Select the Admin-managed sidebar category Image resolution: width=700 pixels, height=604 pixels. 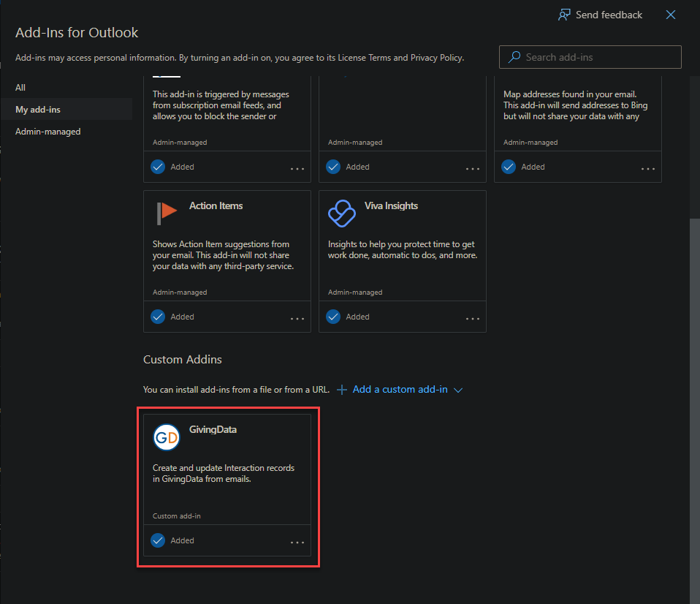tap(47, 131)
